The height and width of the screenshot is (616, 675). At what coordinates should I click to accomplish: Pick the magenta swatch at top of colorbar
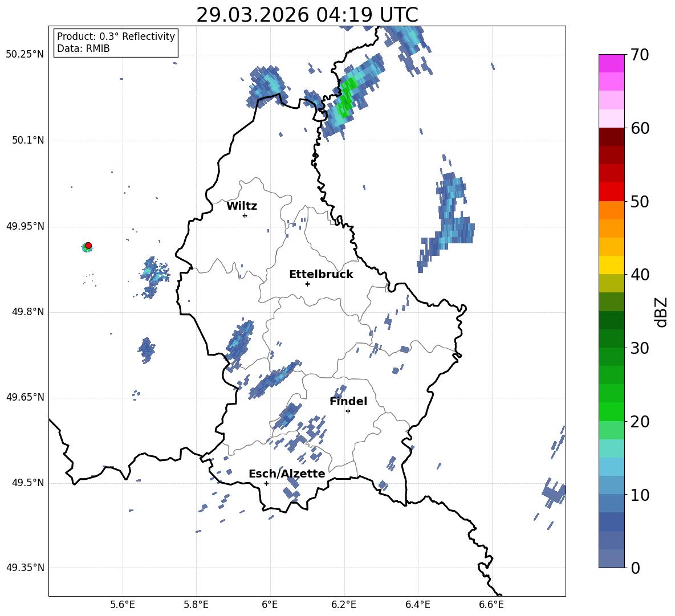tap(612, 63)
